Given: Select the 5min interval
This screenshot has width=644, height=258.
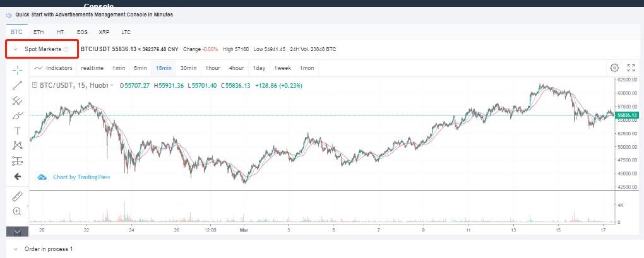Looking at the screenshot, I should (x=140, y=68).
